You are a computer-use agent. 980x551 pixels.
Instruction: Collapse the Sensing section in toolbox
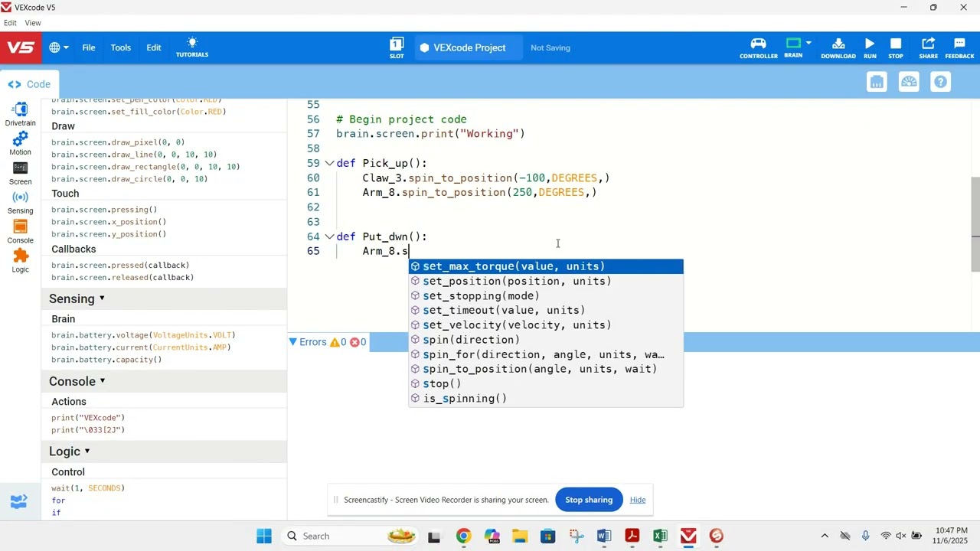(102, 298)
